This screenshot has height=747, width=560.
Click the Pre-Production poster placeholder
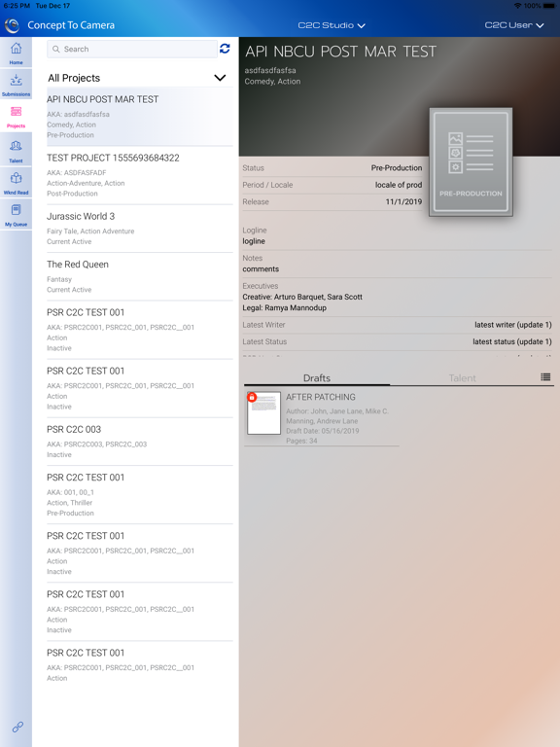(x=471, y=162)
